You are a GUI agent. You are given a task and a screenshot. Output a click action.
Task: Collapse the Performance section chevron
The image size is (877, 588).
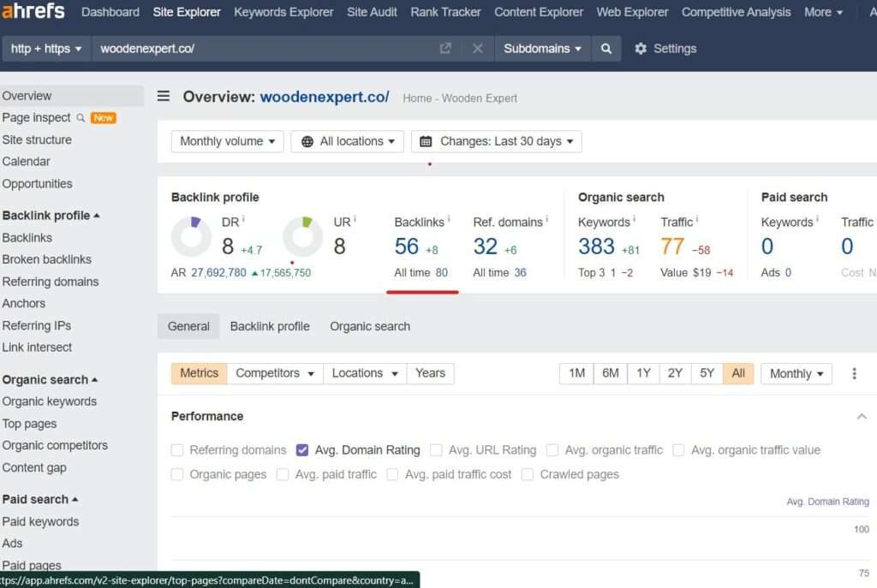click(862, 416)
